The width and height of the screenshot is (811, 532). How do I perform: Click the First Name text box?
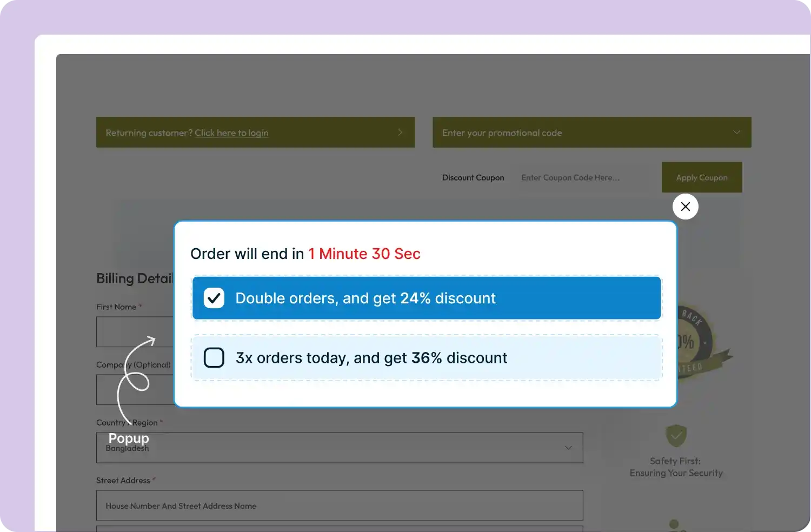134,331
